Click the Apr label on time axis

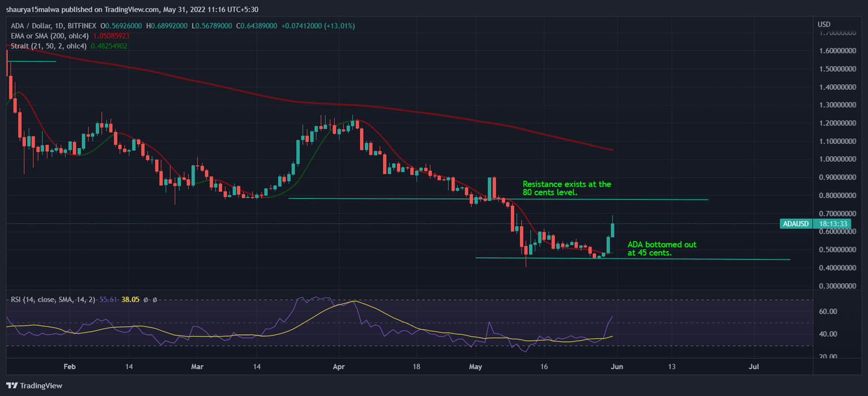[x=338, y=367]
